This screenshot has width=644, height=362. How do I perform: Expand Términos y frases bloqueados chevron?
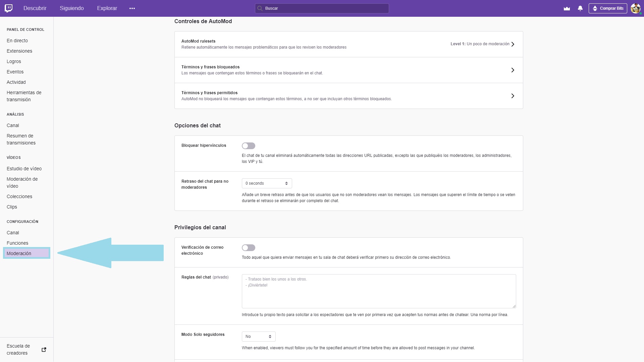(513, 70)
